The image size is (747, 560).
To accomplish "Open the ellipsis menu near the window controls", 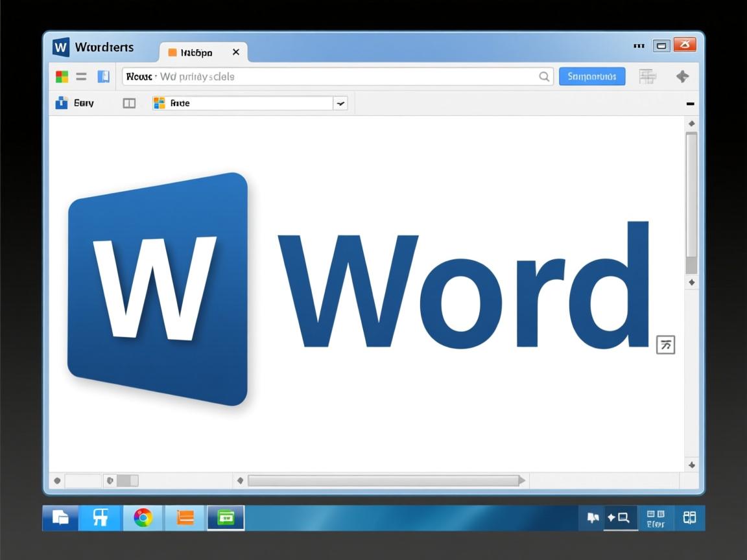I will (639, 45).
